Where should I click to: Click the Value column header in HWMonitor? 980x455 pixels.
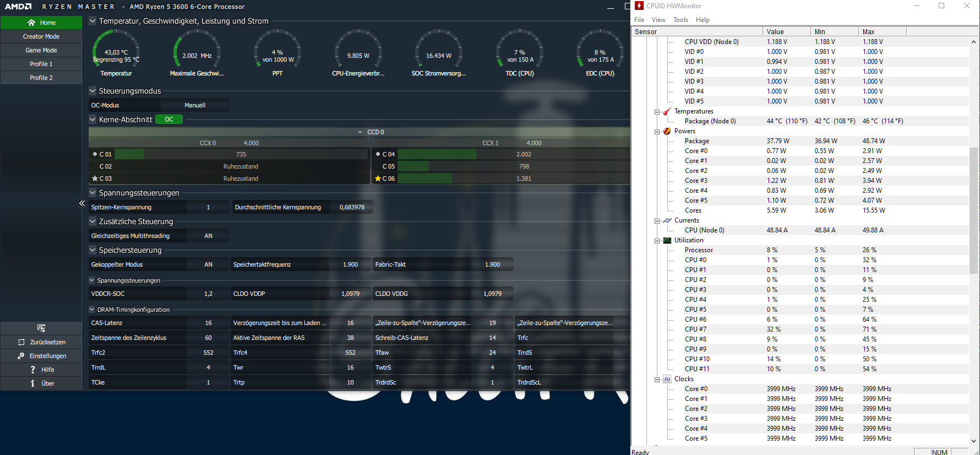[787, 31]
